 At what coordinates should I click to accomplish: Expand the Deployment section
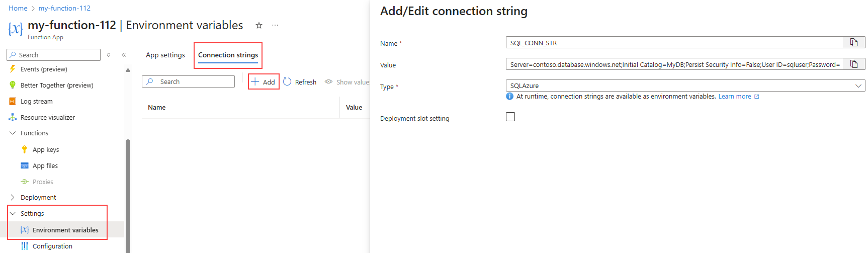pos(13,197)
